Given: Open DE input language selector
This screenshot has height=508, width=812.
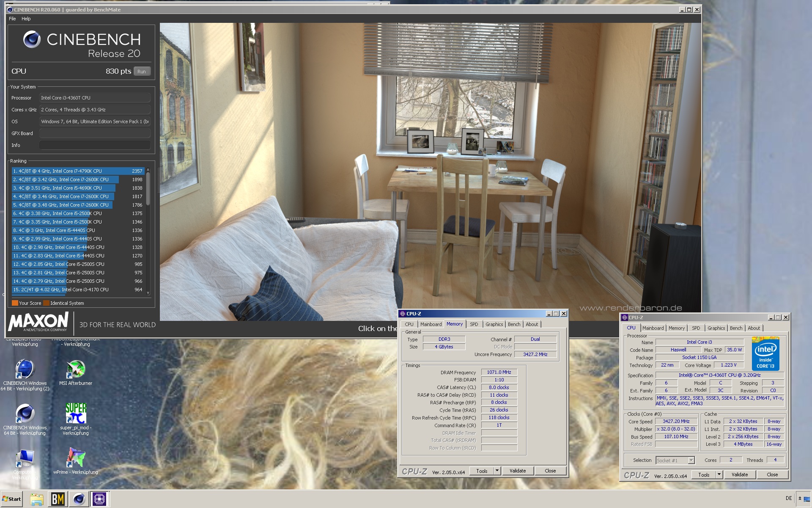Looking at the screenshot, I should [x=789, y=499].
